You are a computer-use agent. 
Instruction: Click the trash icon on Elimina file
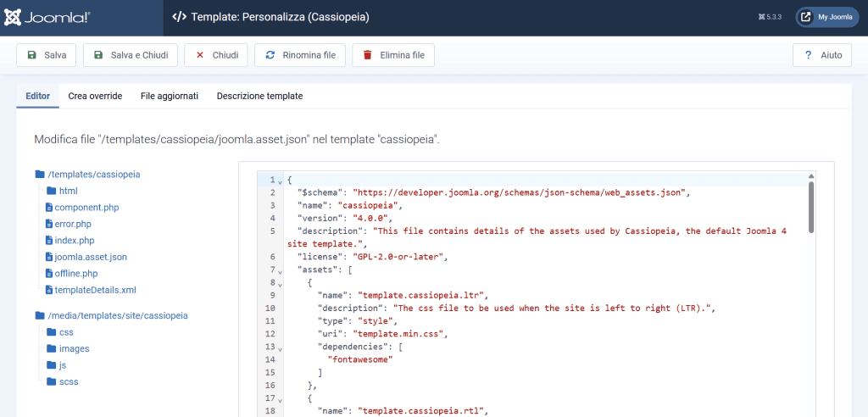[x=368, y=55]
